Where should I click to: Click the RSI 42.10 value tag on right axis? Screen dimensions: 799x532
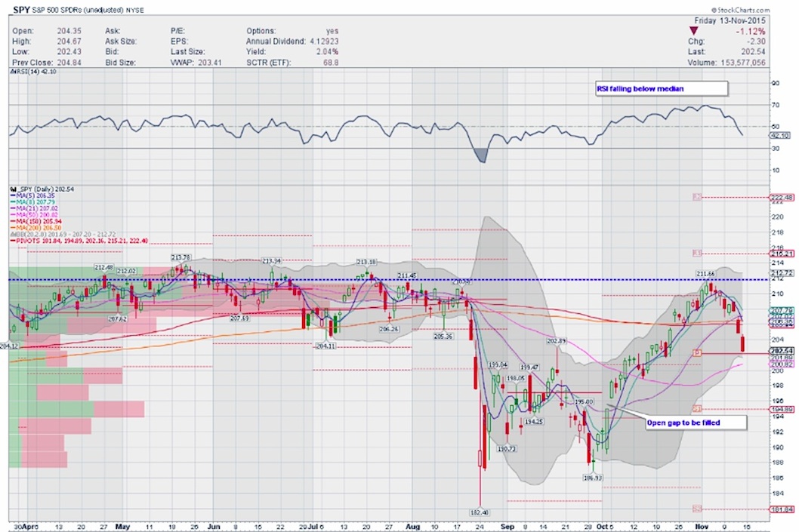tap(779, 135)
